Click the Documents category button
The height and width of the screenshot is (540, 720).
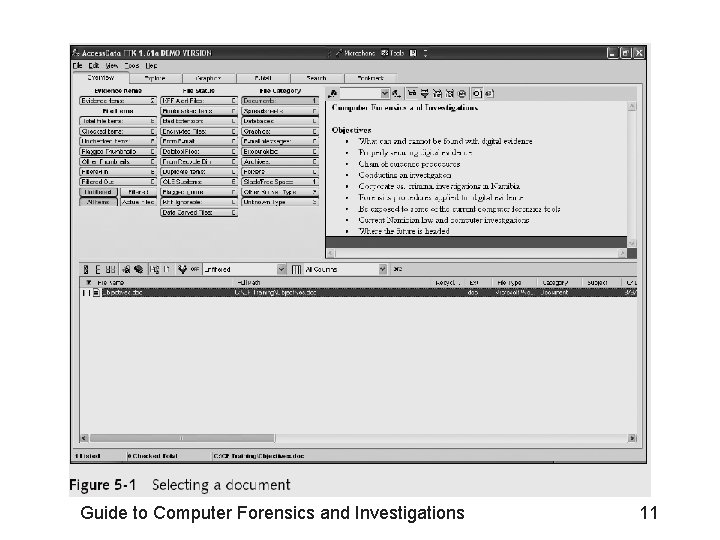(280, 101)
